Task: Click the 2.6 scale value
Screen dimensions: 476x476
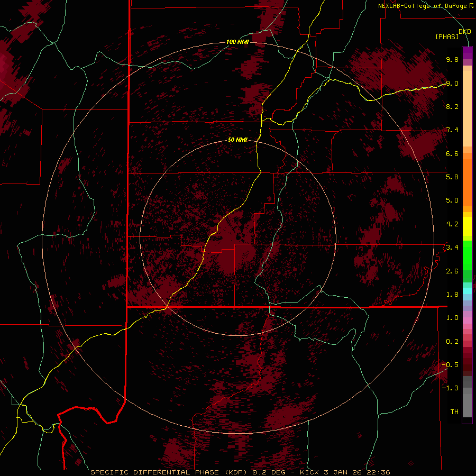Action: [452, 271]
